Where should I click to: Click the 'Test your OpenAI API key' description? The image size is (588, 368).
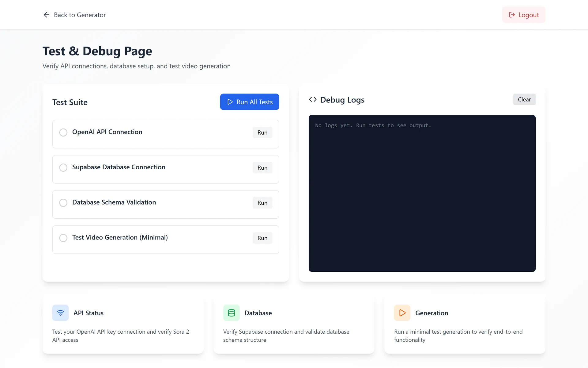121,336
